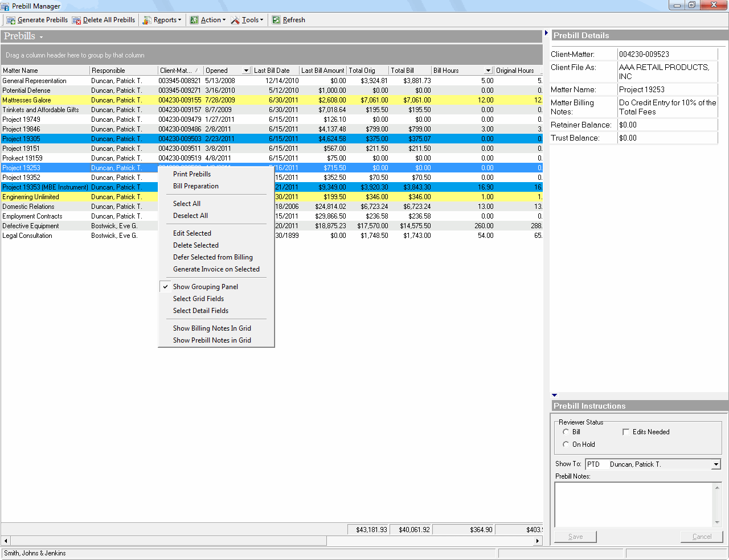Check the Edits Needed checkbox
The height and width of the screenshot is (560, 729).
coord(626,432)
